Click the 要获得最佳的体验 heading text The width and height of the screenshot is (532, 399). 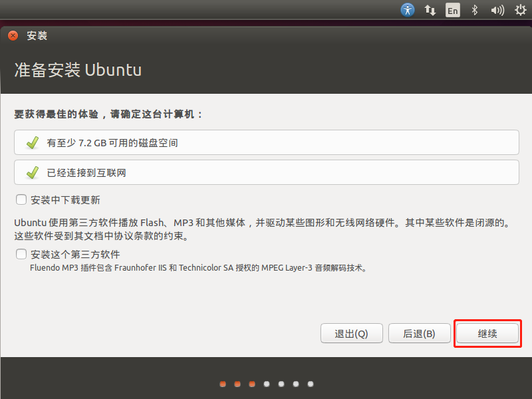point(108,114)
